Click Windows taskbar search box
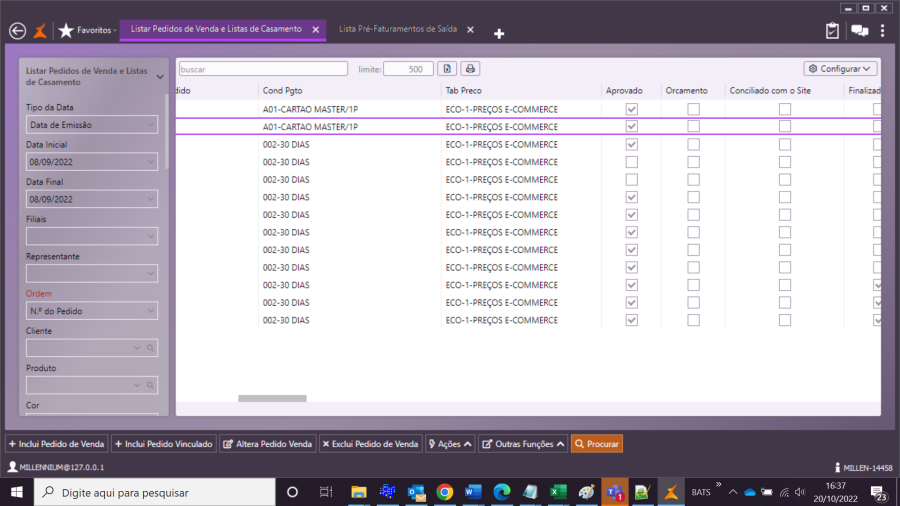This screenshot has width=900, height=506. click(x=155, y=492)
